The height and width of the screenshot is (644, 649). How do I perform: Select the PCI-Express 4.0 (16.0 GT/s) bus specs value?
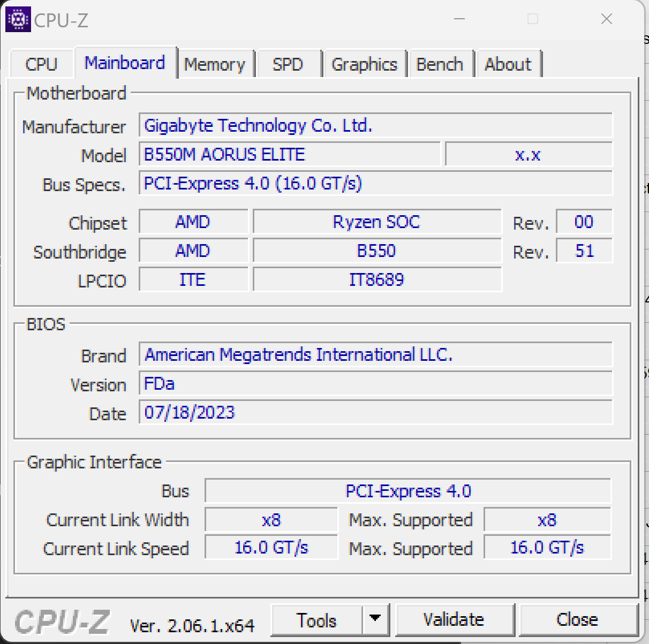pos(375,184)
